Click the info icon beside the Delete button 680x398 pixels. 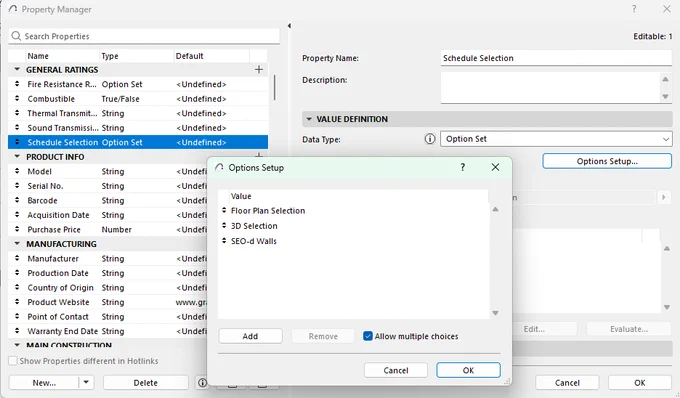[202, 382]
